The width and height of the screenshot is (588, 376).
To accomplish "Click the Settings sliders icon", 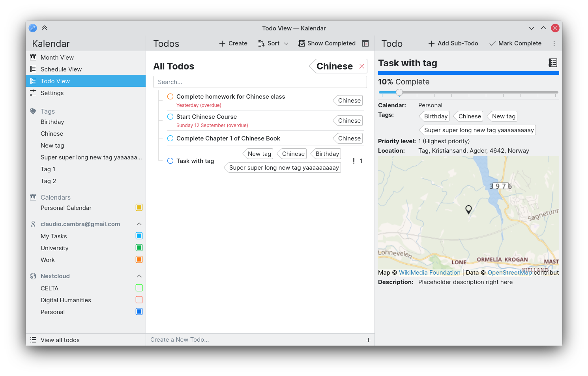I will (x=33, y=93).
